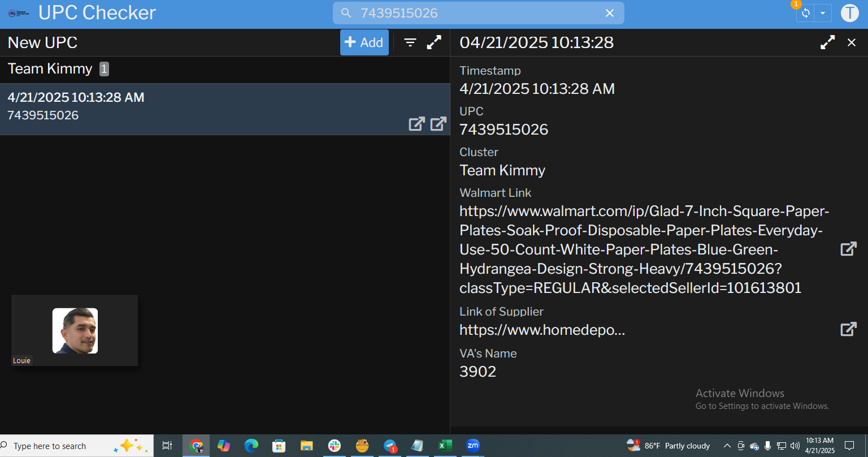Open the T user profile avatar
Viewport: 868px width, 457px height.
click(x=849, y=13)
